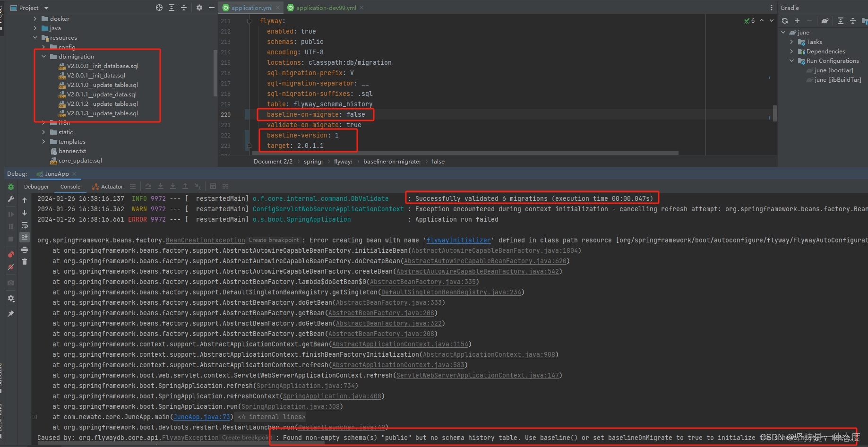Open the application.yml editor tab
The height and width of the screenshot is (447, 868).
tap(252, 8)
